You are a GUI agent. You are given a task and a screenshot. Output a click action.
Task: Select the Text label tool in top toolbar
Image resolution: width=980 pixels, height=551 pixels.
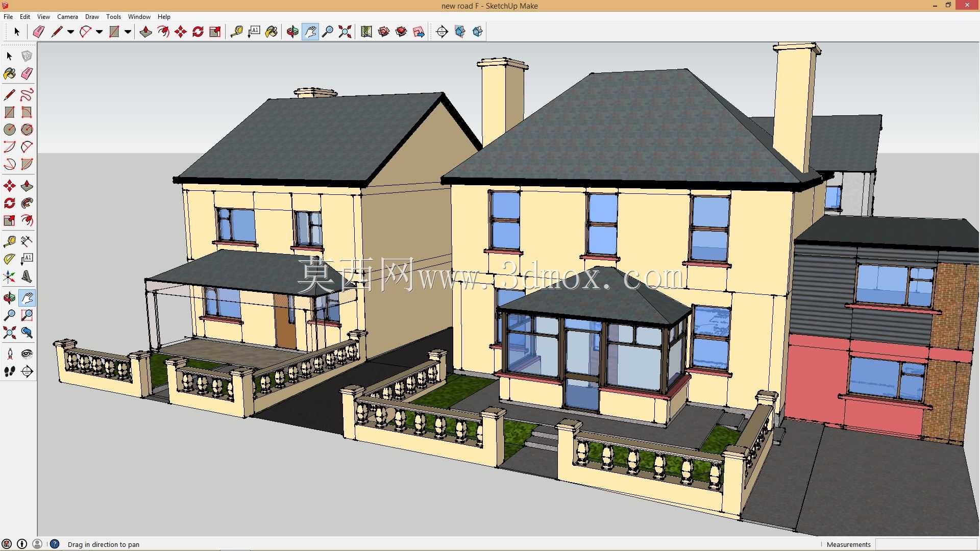coord(254,32)
